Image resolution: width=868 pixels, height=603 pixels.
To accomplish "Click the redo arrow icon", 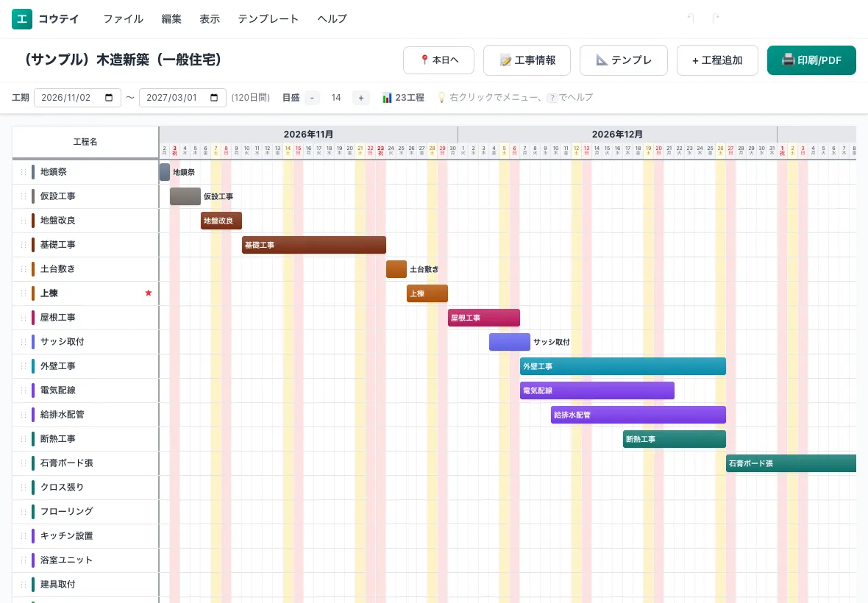I will click(x=715, y=19).
